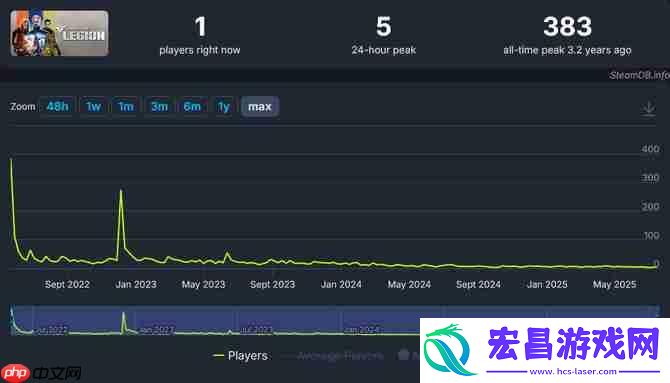
Task: Switch zoom range to 1m
Action: [x=126, y=106]
